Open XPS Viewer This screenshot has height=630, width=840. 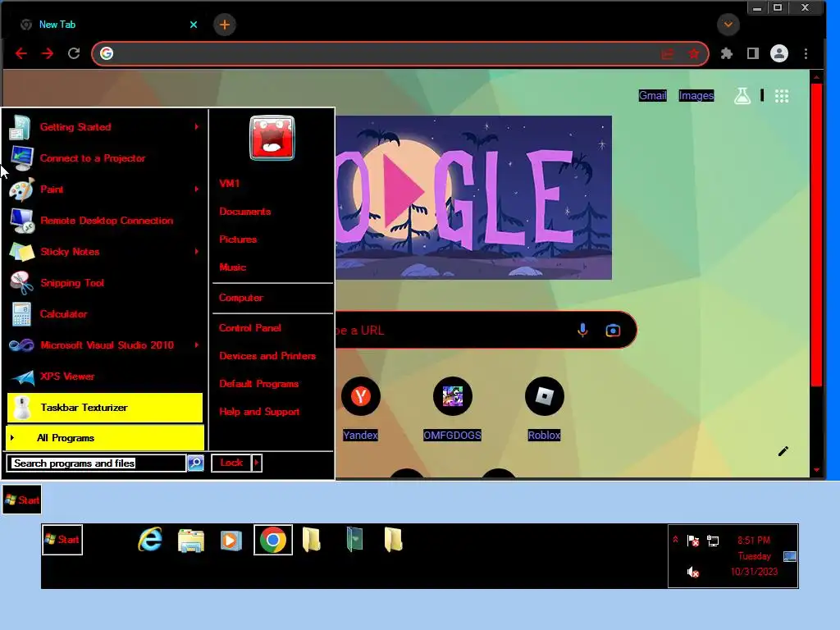105,376
